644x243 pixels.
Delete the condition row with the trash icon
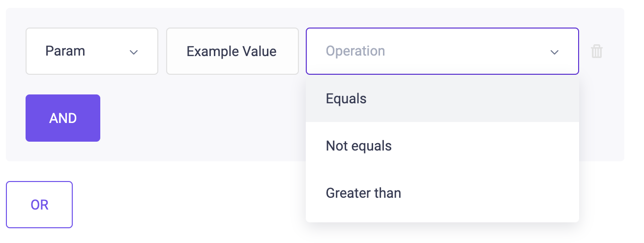tap(596, 51)
